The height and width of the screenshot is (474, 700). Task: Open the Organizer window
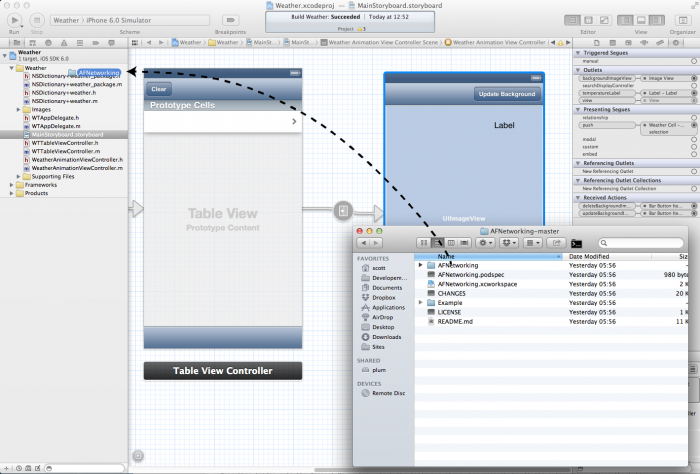[x=682, y=20]
